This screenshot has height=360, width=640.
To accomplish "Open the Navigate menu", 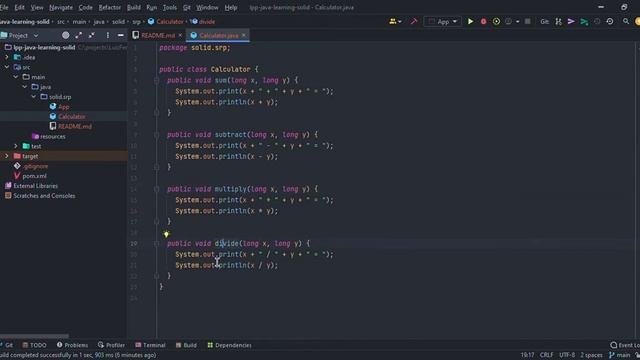I will pos(61,7).
